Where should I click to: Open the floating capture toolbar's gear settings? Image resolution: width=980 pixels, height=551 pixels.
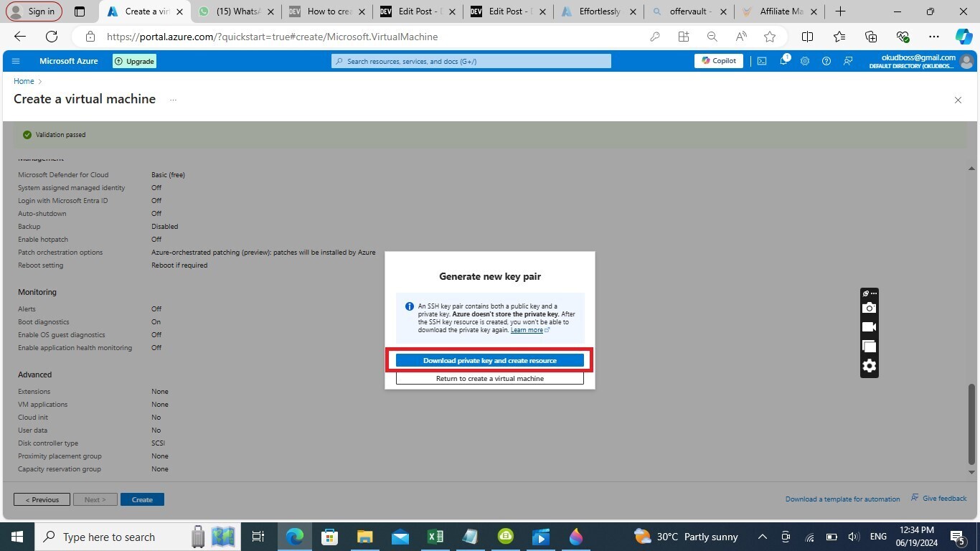pos(869,366)
